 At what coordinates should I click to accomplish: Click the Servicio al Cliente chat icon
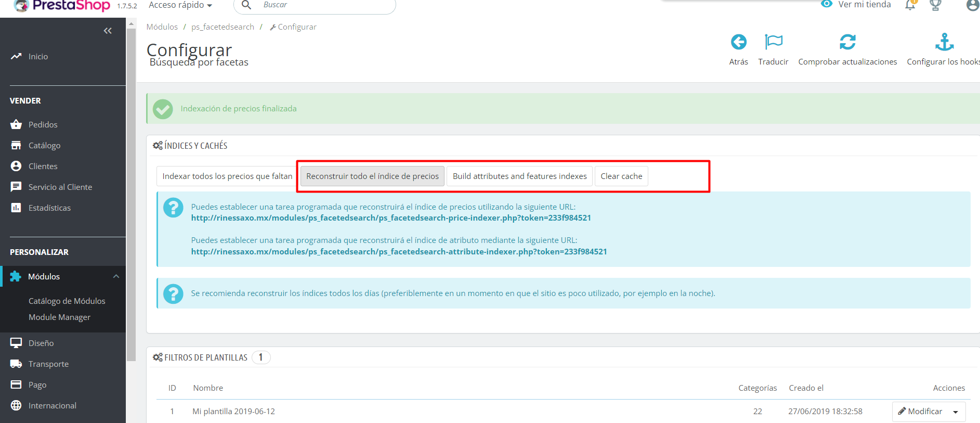point(16,187)
